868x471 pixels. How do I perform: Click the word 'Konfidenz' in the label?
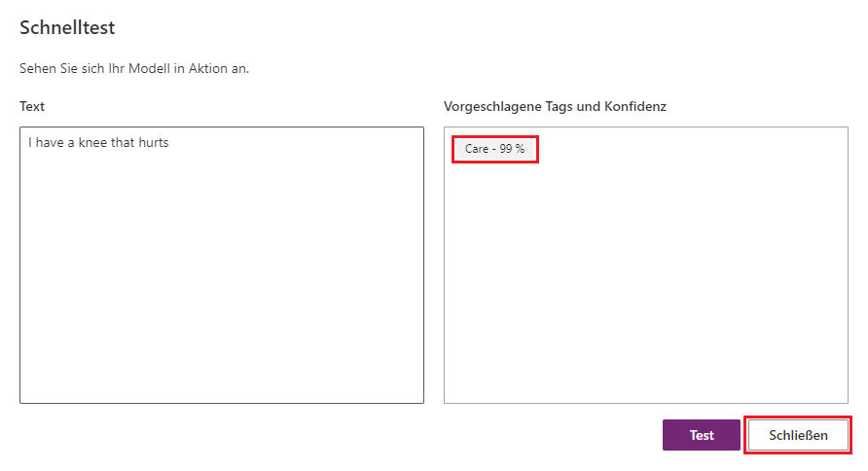[635, 106]
